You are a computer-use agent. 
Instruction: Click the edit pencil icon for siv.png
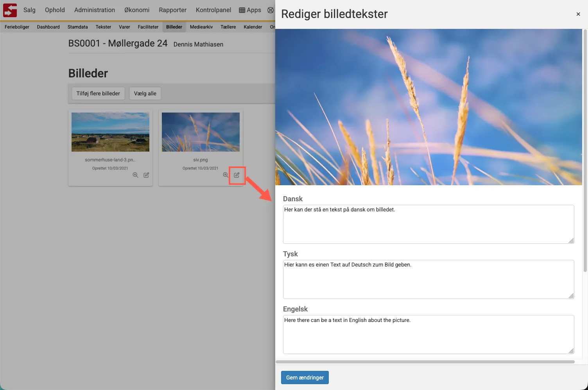(237, 175)
